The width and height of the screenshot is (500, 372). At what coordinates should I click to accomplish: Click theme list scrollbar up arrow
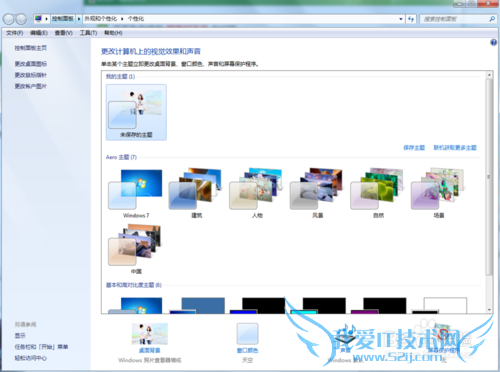(x=489, y=75)
